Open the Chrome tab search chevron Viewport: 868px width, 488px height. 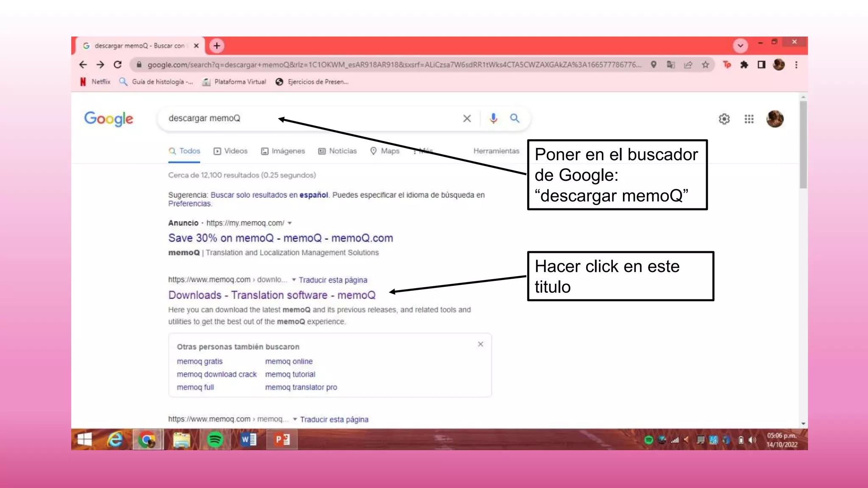pos(740,46)
